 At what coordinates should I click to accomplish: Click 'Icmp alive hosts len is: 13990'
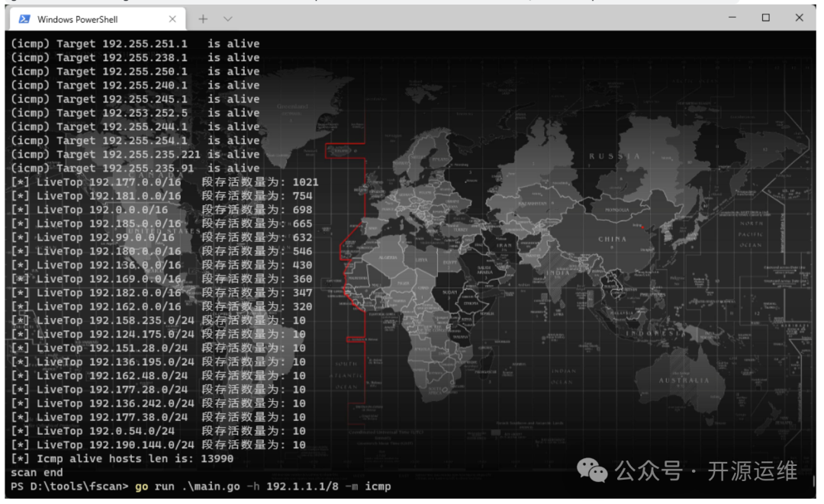click(122, 459)
